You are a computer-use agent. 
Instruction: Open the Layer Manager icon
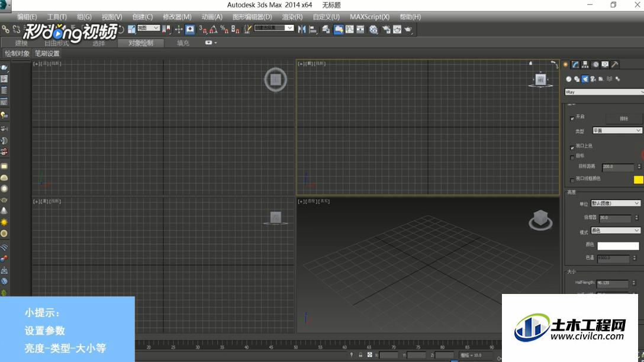pos(326,30)
